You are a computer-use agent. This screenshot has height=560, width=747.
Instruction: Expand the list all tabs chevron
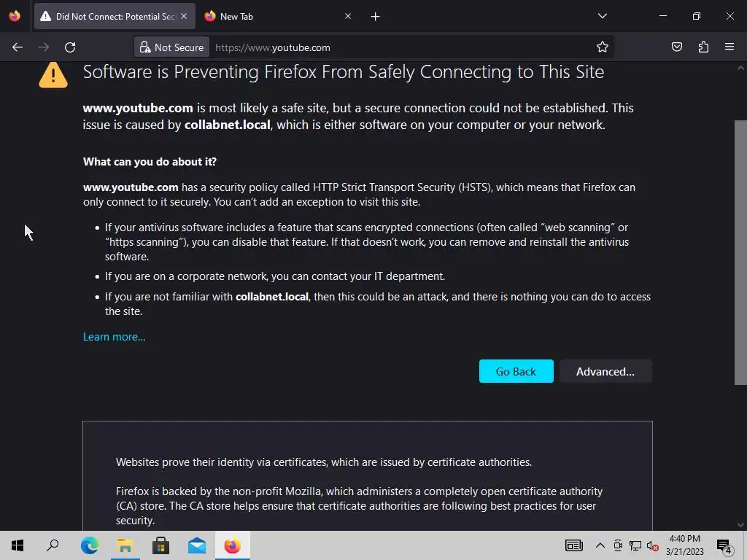click(602, 16)
